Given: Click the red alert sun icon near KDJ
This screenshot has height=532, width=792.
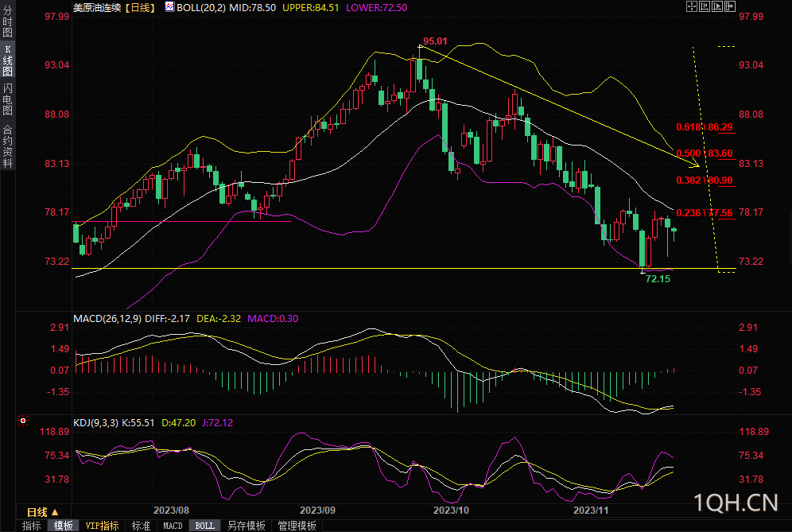Looking at the screenshot, I should pyautogui.click(x=23, y=421).
